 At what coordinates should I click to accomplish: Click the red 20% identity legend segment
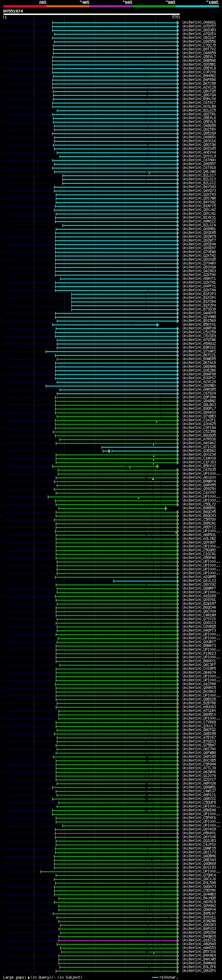[25, 6]
